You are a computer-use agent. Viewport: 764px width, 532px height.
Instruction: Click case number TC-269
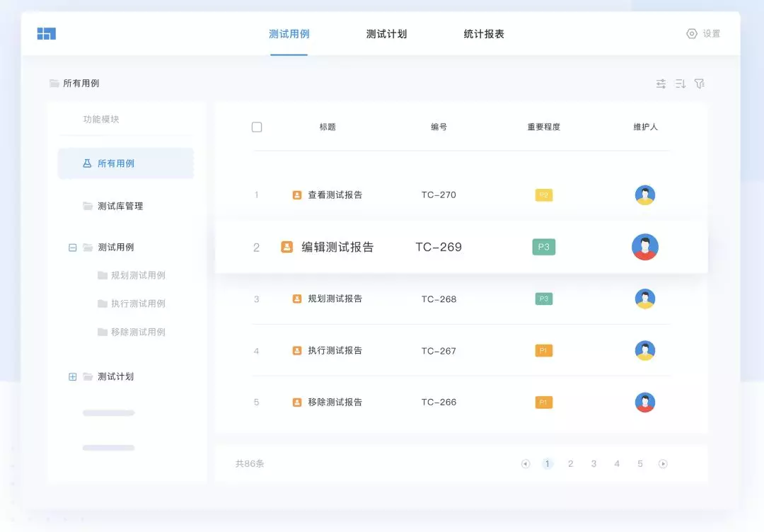coord(439,247)
